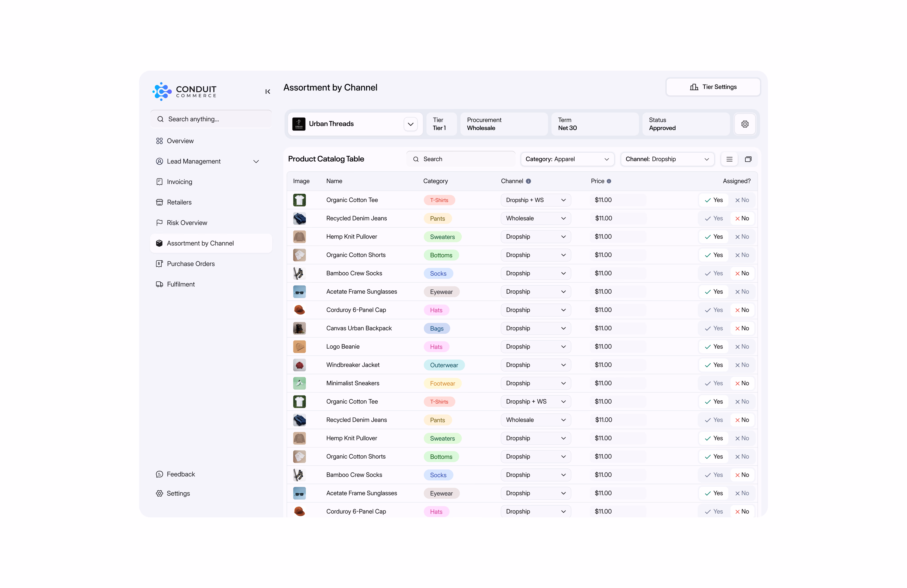Toggle Yes for Windbreaker Jacket assignment
The height and width of the screenshot is (588, 907).
coord(713,364)
